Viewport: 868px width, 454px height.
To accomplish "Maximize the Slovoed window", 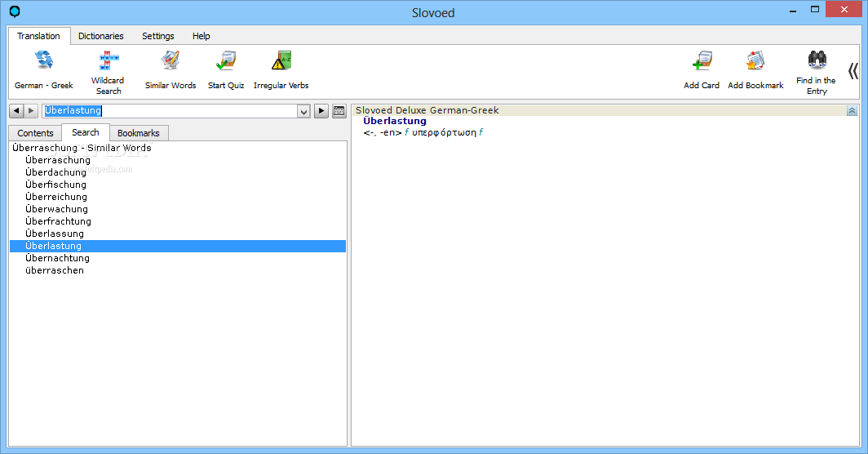I will [815, 10].
